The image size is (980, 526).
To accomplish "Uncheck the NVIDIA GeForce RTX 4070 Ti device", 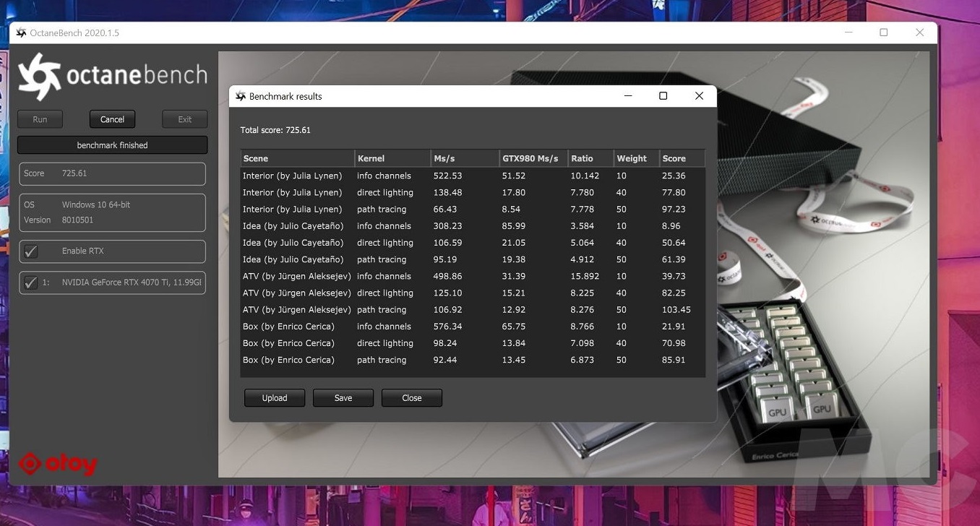I will point(31,283).
